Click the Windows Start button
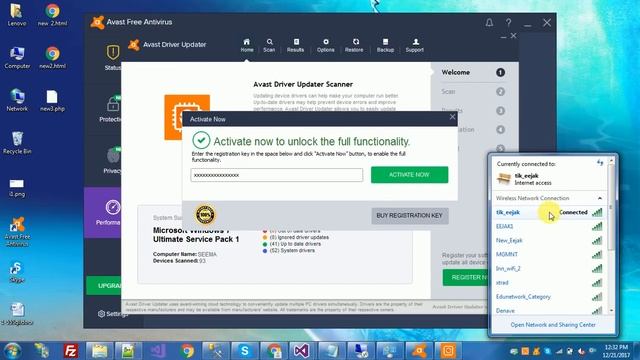 [12, 351]
